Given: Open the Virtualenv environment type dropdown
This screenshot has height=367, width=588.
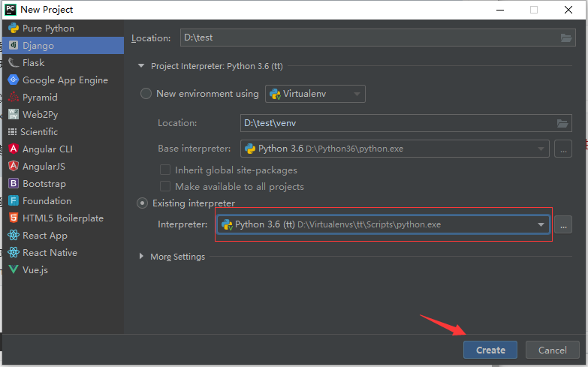Looking at the screenshot, I should pyautogui.click(x=315, y=94).
